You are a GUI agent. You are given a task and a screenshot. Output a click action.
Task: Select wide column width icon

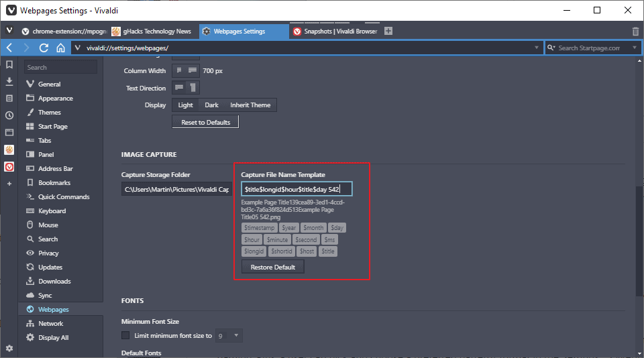point(193,70)
